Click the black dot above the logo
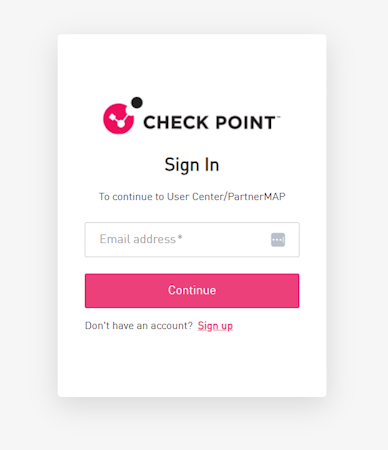This screenshot has width=388, height=450. pyautogui.click(x=137, y=103)
